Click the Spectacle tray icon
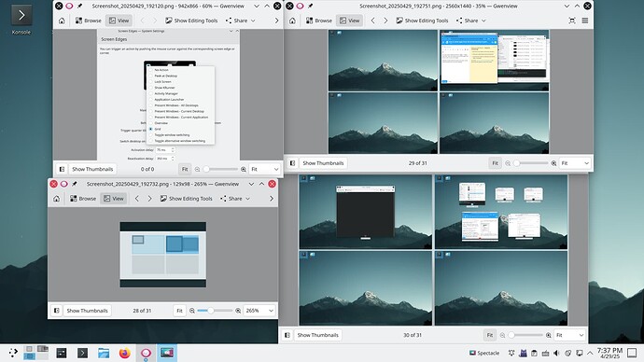This screenshot has width=644, height=362. point(484,353)
